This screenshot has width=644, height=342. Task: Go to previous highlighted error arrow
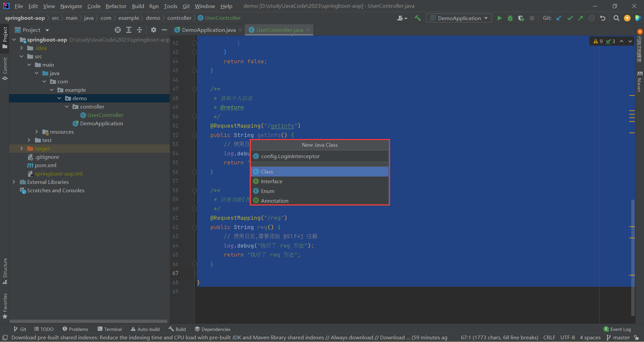(622, 41)
